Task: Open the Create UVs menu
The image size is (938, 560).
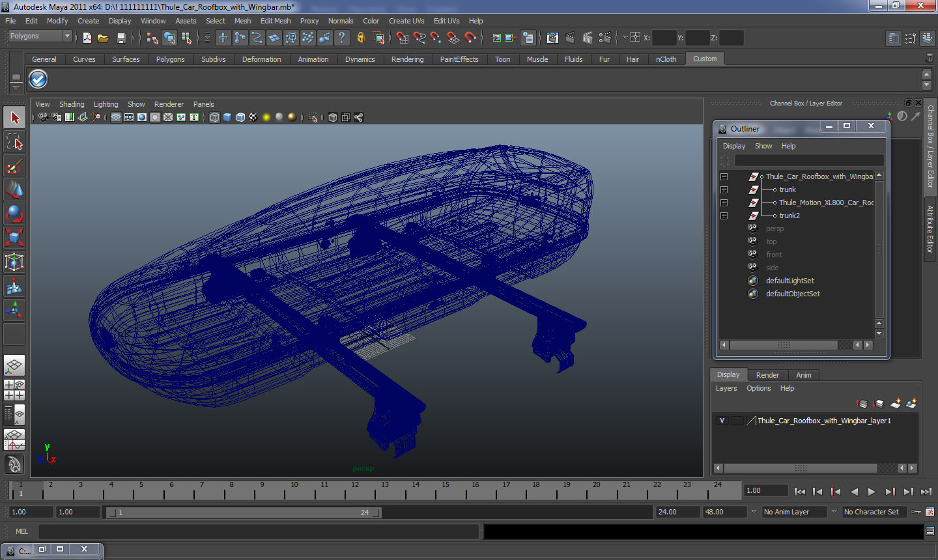Action: 406,21
